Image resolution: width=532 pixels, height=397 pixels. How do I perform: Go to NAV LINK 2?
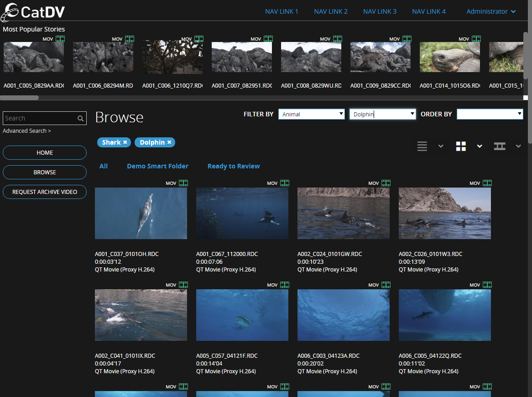[331, 11]
